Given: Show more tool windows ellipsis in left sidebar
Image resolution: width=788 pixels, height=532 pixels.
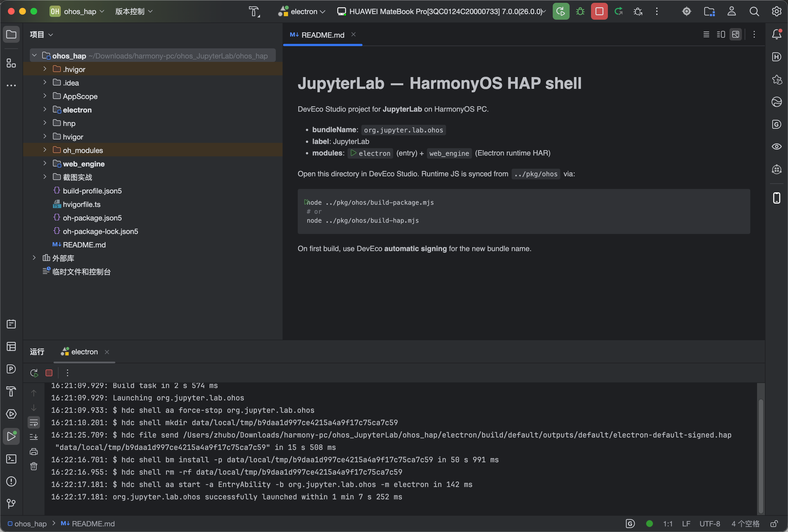Looking at the screenshot, I should (11, 85).
